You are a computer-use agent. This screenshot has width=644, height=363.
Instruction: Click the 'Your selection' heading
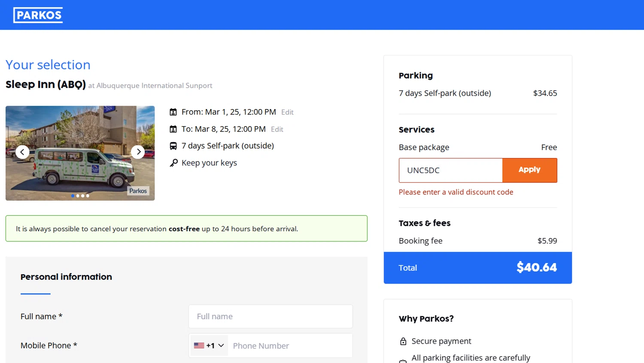48,65
